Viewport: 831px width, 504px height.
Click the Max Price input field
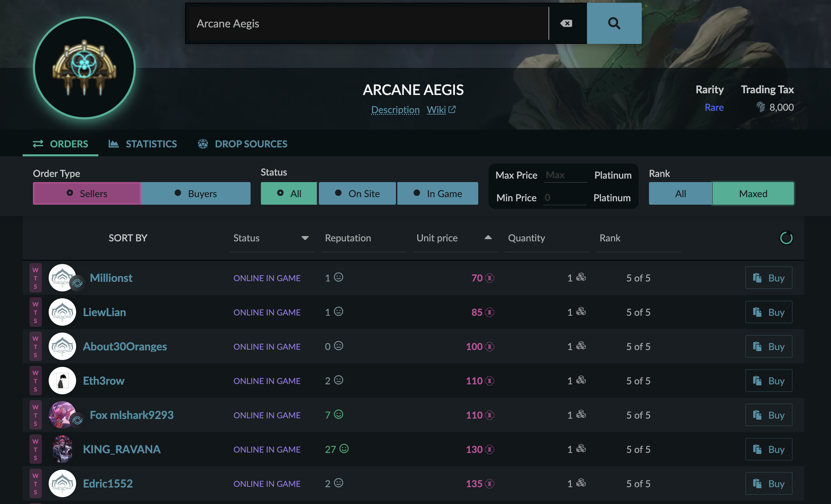(566, 175)
